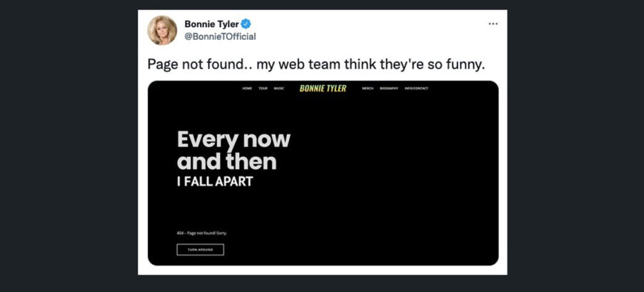Click the yellow BONNIE TYLER site logo
The width and height of the screenshot is (644, 292).
323,89
